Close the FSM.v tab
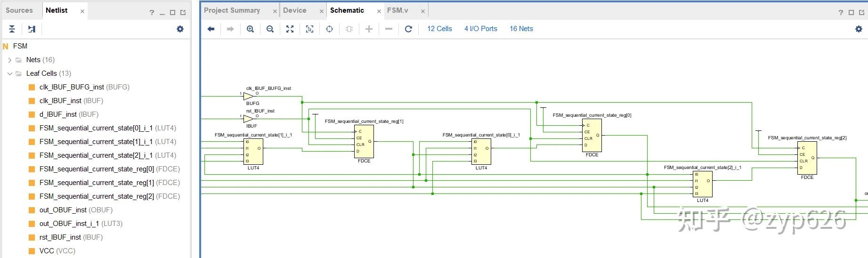This screenshot has height=258, width=868. coord(423,11)
